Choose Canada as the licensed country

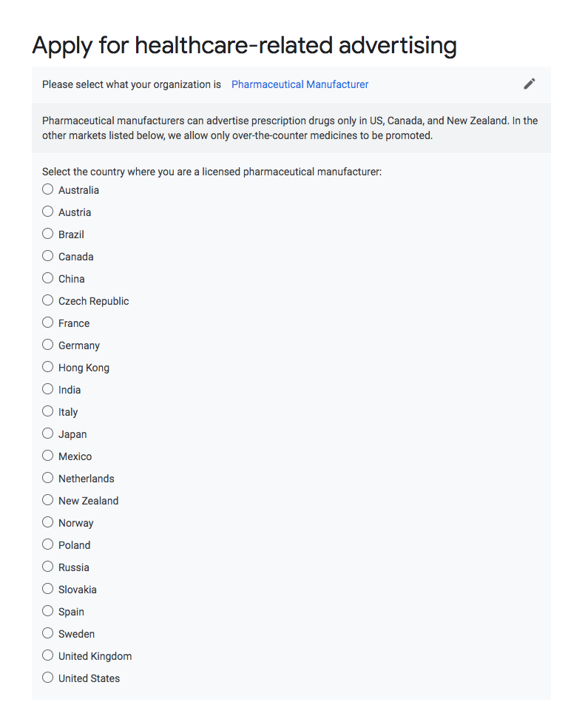coord(48,255)
